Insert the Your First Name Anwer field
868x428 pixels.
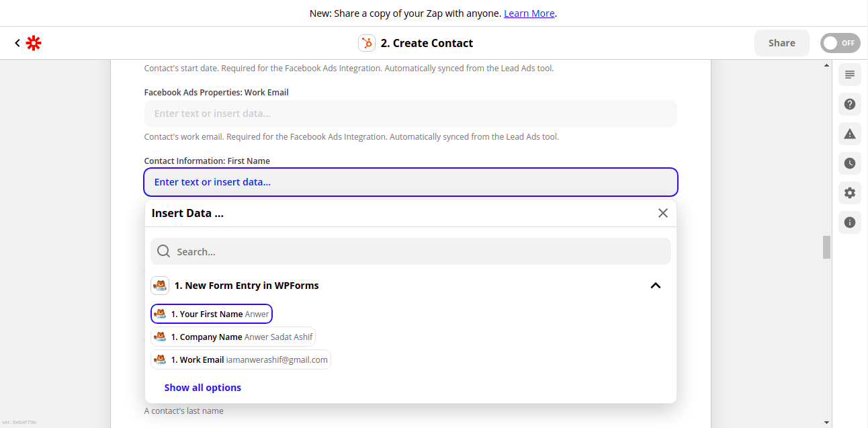click(212, 314)
